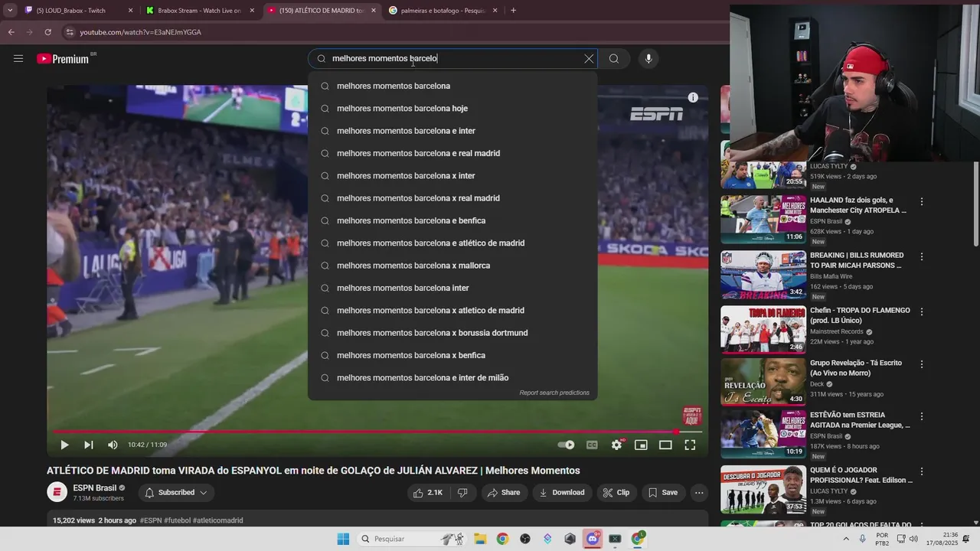The height and width of the screenshot is (551, 980).
Task: Start voice search with microphone
Action: (x=648, y=59)
